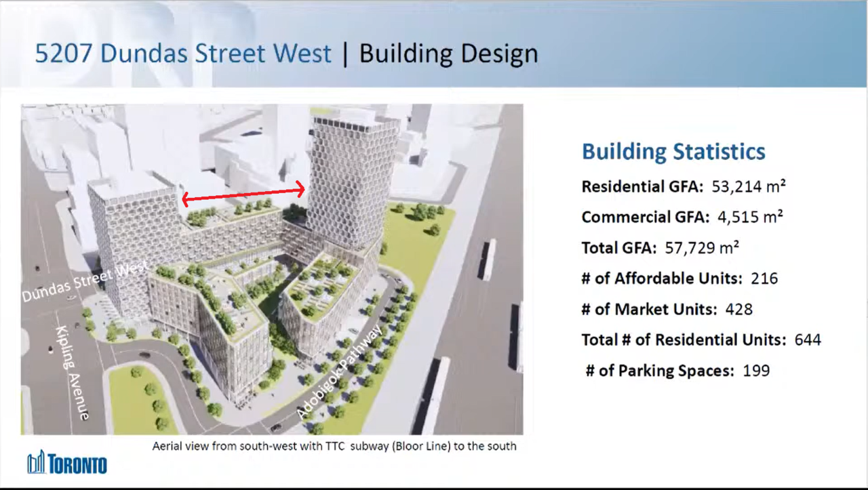Click the Toronto city logo
The height and width of the screenshot is (490, 868).
click(67, 463)
